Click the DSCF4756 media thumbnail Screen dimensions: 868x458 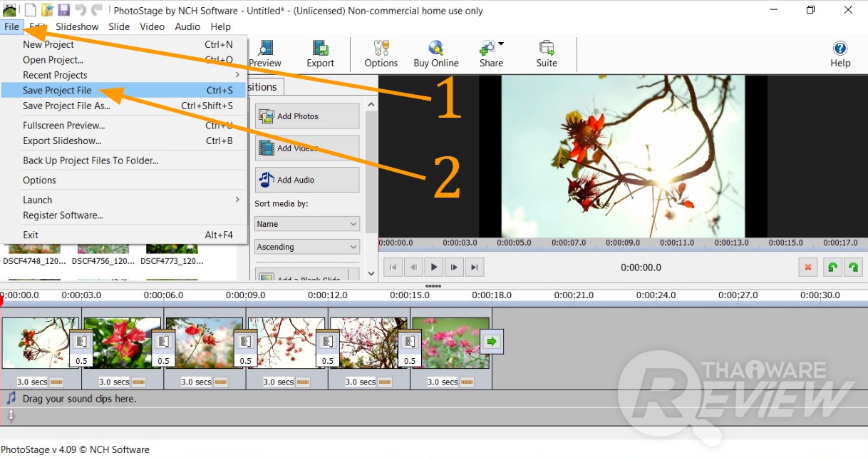(103, 249)
